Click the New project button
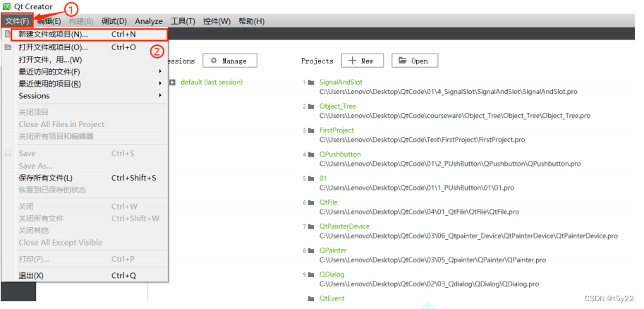 [363, 61]
